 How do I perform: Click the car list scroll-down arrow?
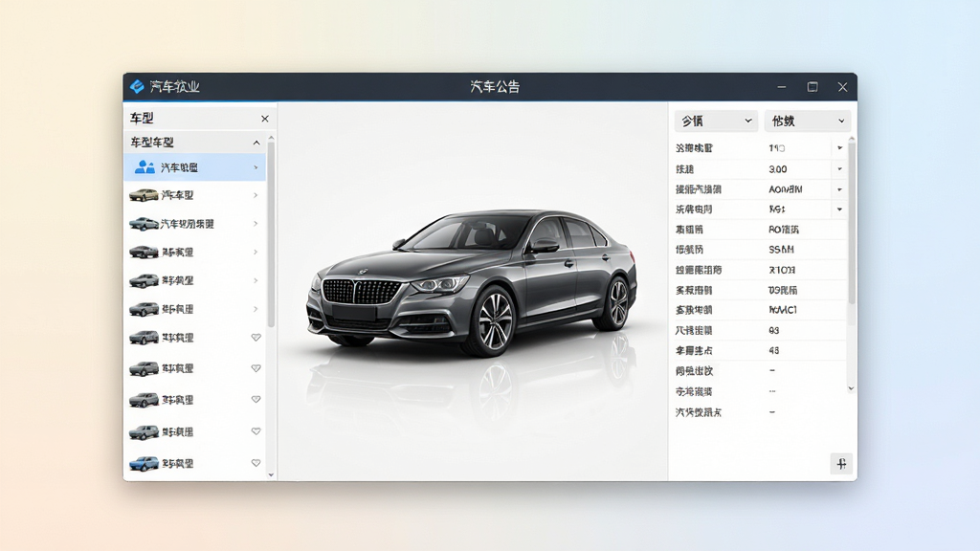coord(271,474)
